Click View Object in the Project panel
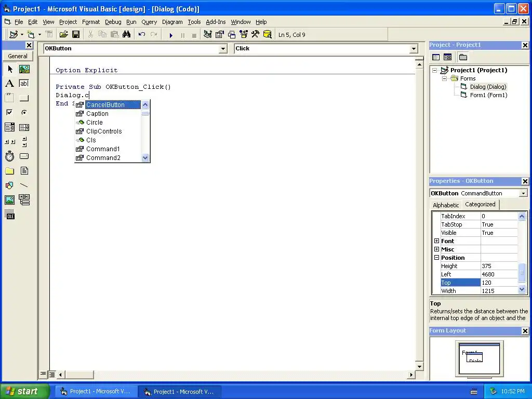This screenshot has width=532, height=399. click(x=447, y=57)
